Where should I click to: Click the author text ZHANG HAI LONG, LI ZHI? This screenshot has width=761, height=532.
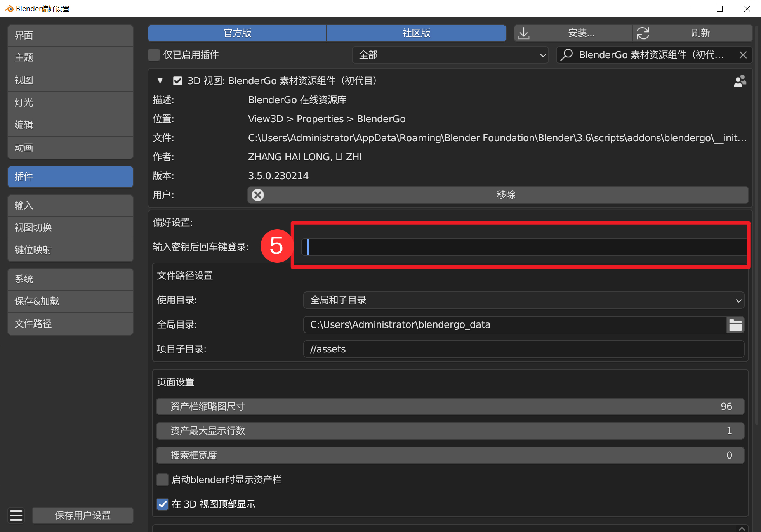point(305,157)
